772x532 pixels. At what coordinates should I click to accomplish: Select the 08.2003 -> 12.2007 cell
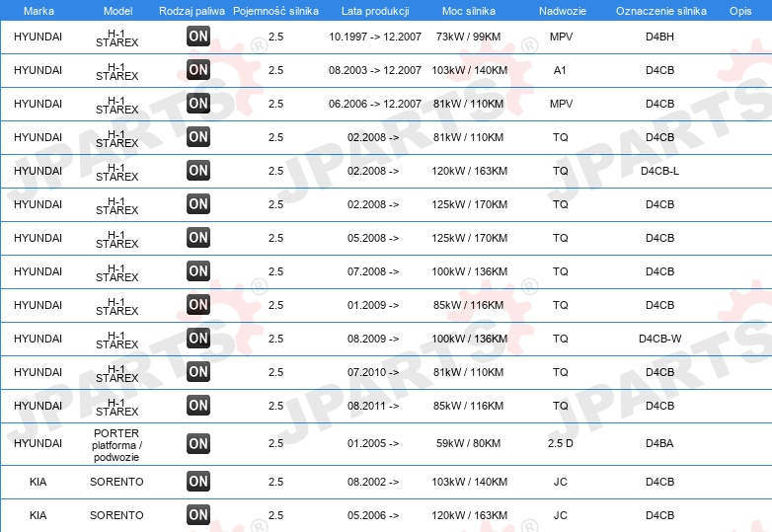click(375, 70)
